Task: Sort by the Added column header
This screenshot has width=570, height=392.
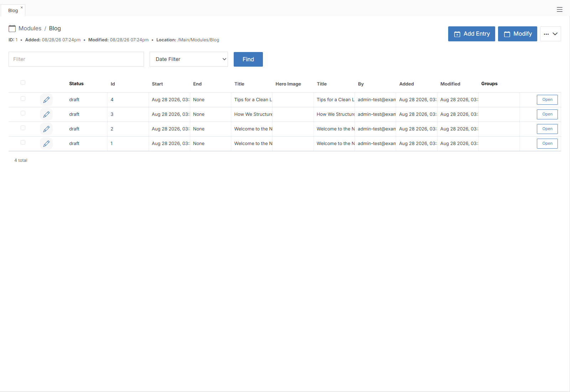Action: (x=406, y=84)
